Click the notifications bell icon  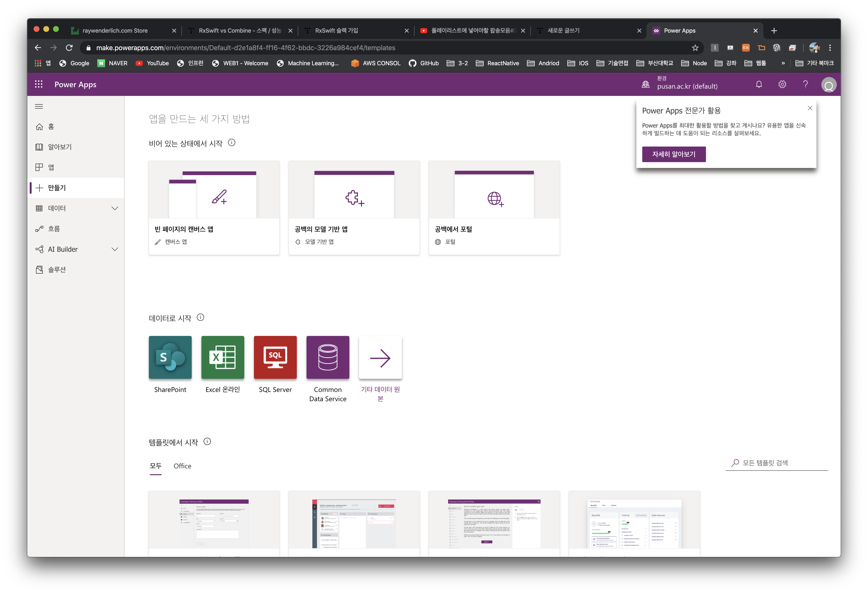(x=759, y=84)
